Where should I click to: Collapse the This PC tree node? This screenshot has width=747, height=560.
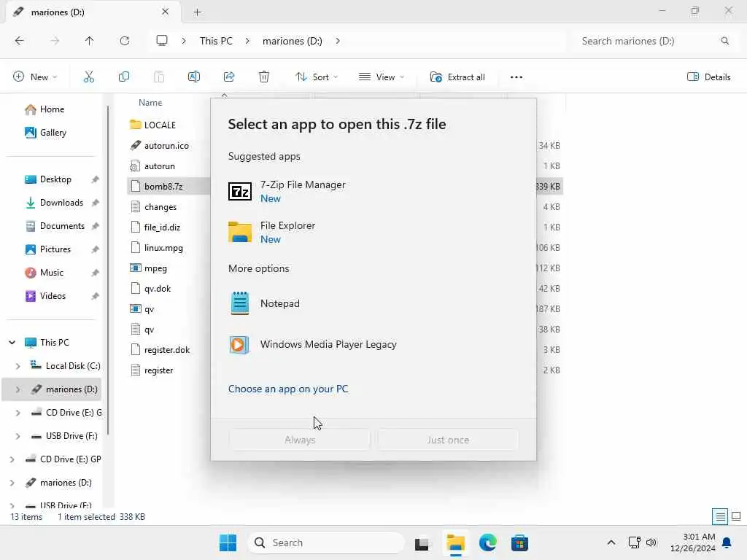(12, 343)
